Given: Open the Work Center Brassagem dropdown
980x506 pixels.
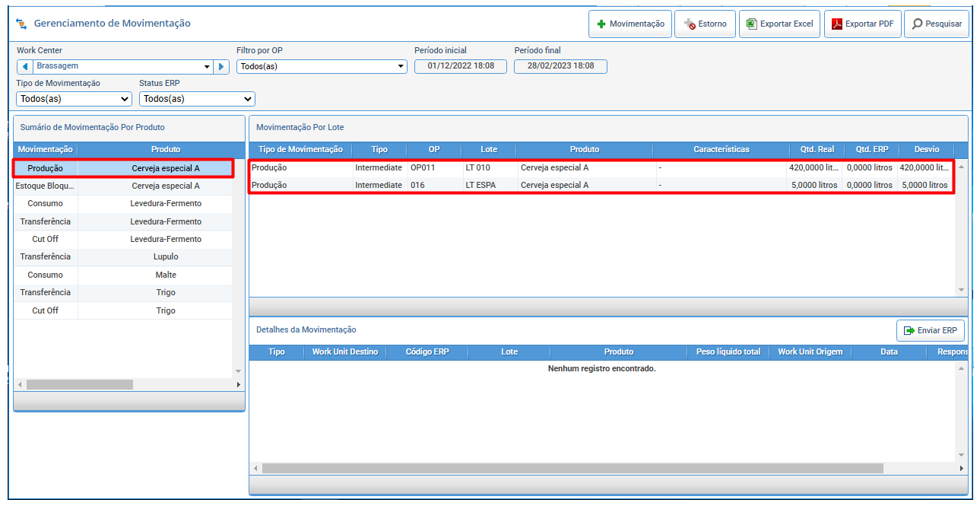Looking at the screenshot, I should pos(122,66).
